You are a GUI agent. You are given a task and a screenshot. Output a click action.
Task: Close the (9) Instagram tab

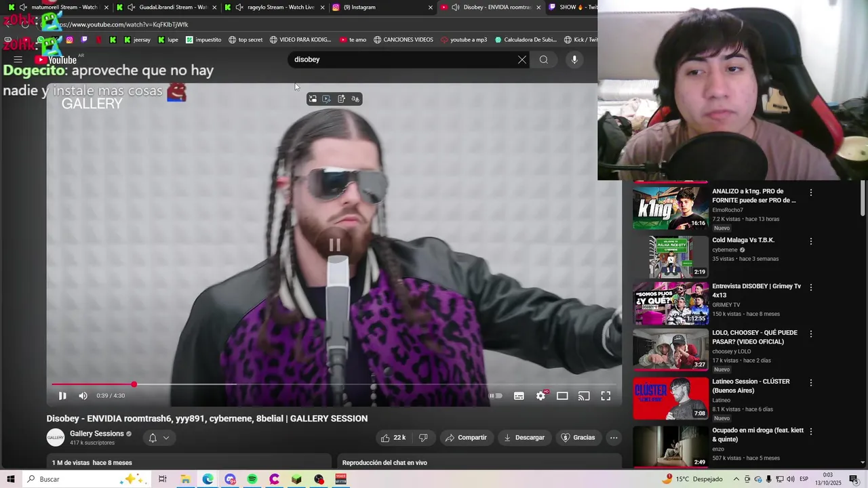click(430, 7)
